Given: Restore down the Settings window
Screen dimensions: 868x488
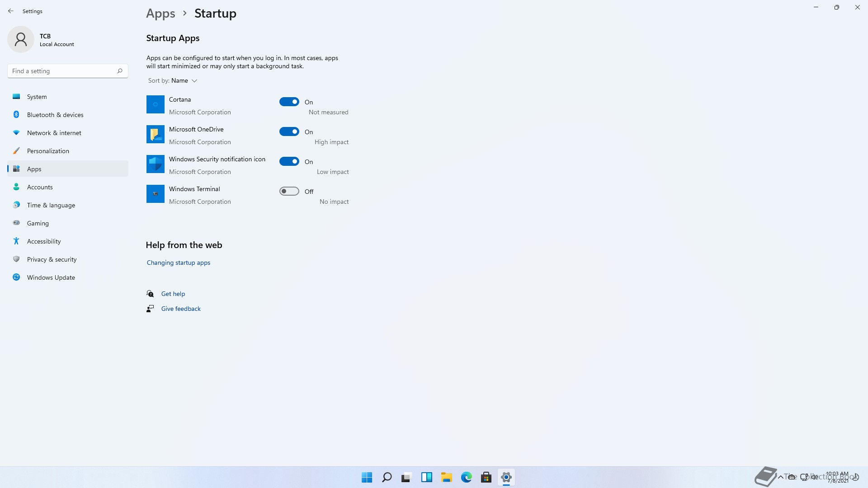Looking at the screenshot, I should click(837, 7).
